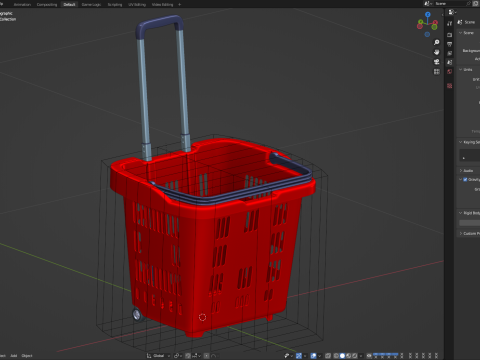Open the Global transform orientation dropdown

click(159, 356)
